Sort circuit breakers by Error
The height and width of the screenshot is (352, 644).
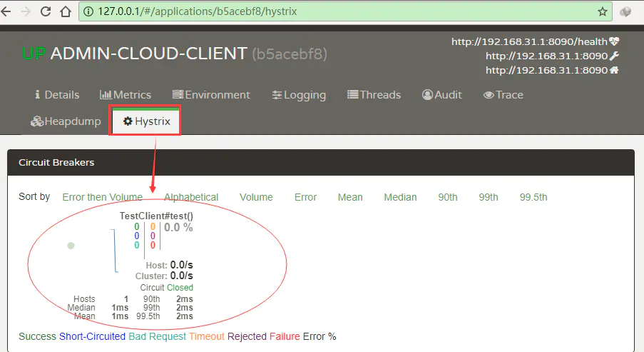click(x=305, y=197)
